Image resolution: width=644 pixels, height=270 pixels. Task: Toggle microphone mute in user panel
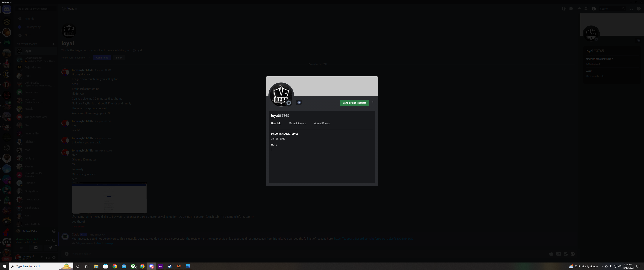42,257
